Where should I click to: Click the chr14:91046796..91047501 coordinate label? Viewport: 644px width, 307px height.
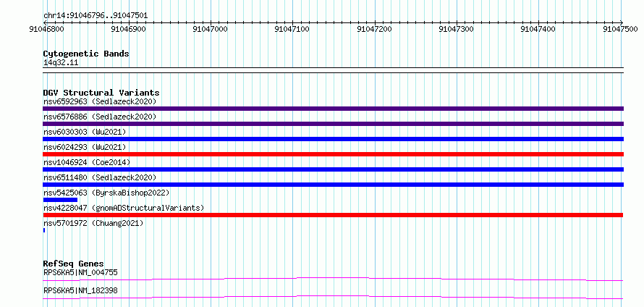click(x=96, y=16)
